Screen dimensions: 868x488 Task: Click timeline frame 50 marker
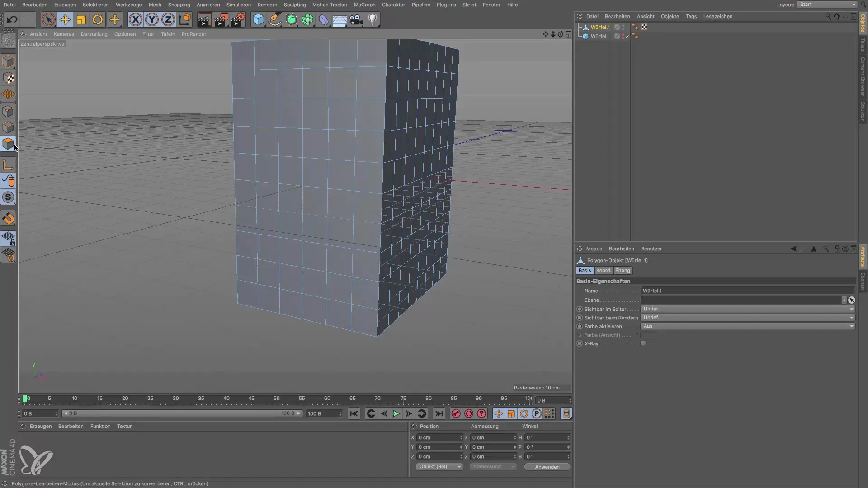click(x=276, y=399)
